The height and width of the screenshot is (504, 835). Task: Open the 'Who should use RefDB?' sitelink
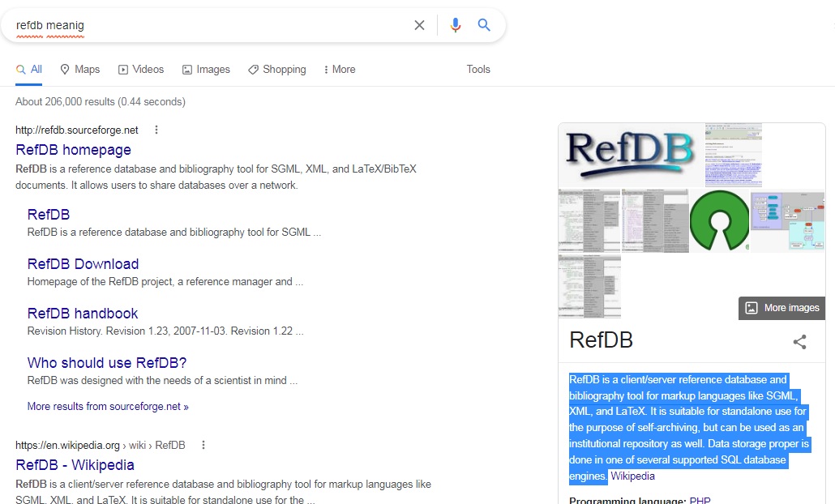click(107, 363)
